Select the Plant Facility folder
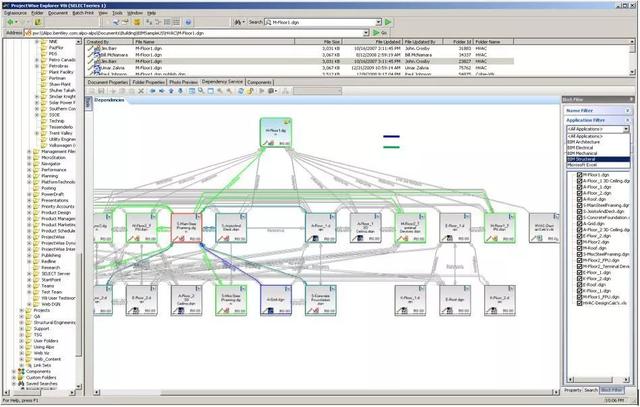Image resolution: width=640 pixels, height=407 pixels. pos(61,72)
